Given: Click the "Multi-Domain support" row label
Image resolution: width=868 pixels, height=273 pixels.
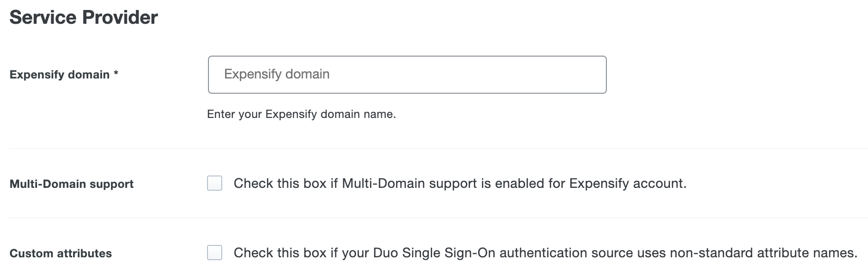Looking at the screenshot, I should pos(71,184).
